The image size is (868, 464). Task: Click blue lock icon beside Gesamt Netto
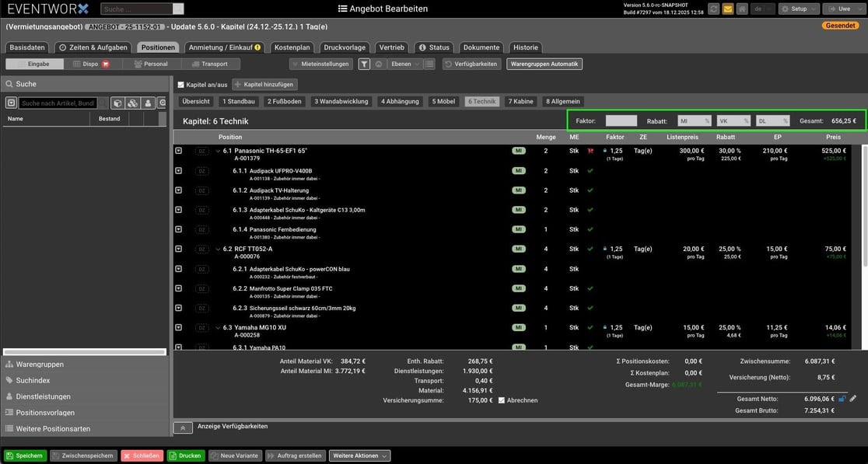click(x=841, y=399)
